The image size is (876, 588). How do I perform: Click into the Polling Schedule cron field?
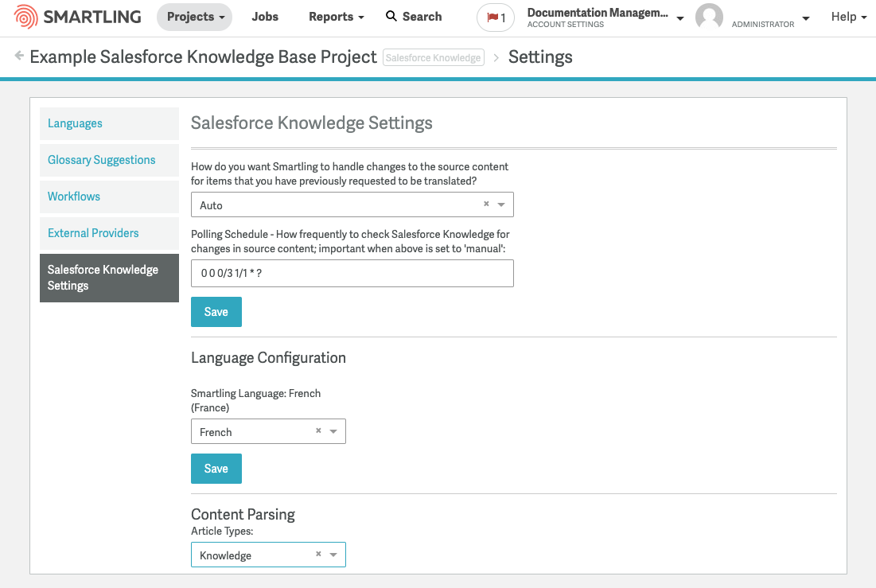click(352, 274)
